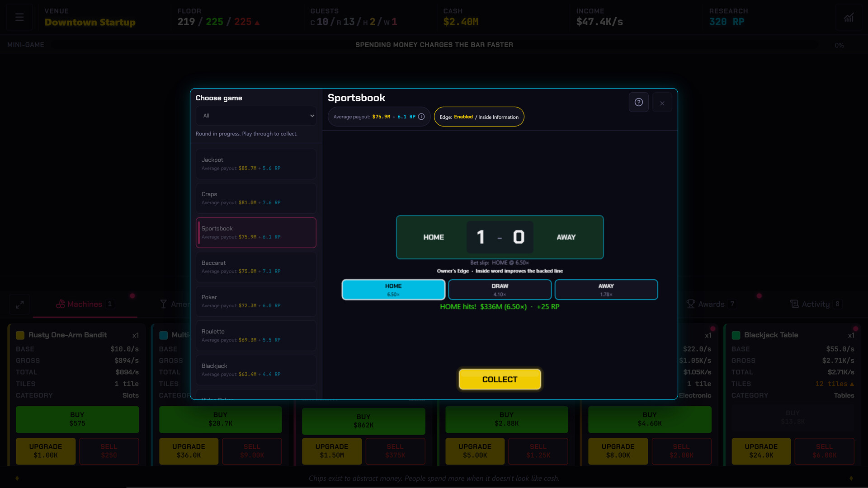868x488 pixels.
Task: Click SELL $1.25K button
Action: point(538,450)
